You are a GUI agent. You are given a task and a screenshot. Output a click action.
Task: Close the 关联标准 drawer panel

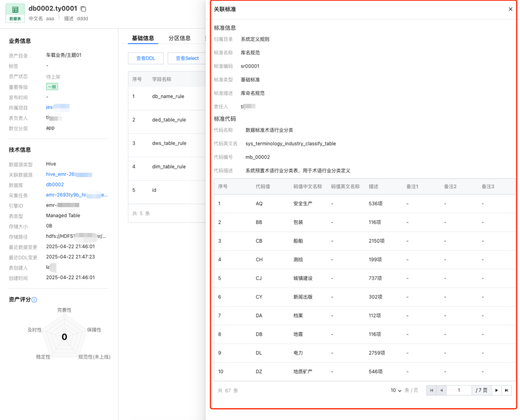(x=510, y=9)
